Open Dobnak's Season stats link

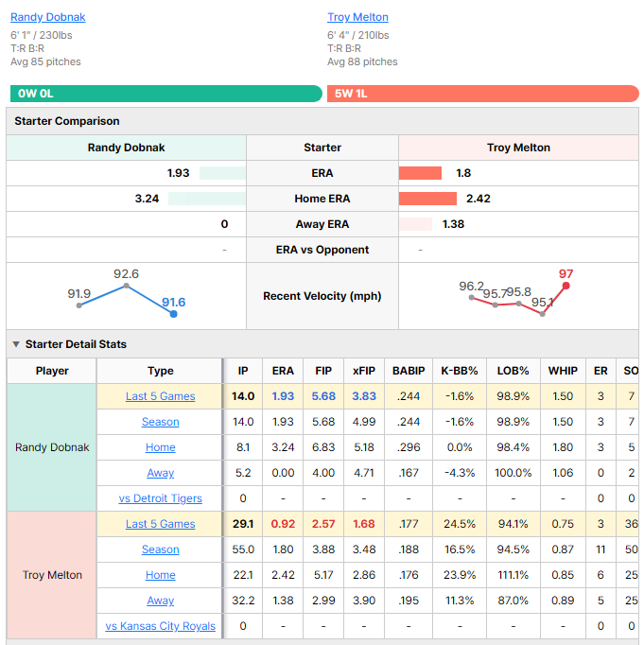161,422
